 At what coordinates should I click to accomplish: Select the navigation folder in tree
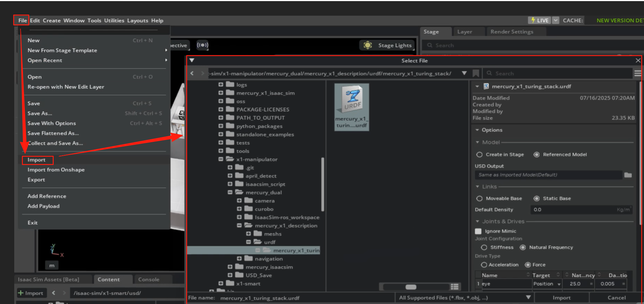point(269,259)
